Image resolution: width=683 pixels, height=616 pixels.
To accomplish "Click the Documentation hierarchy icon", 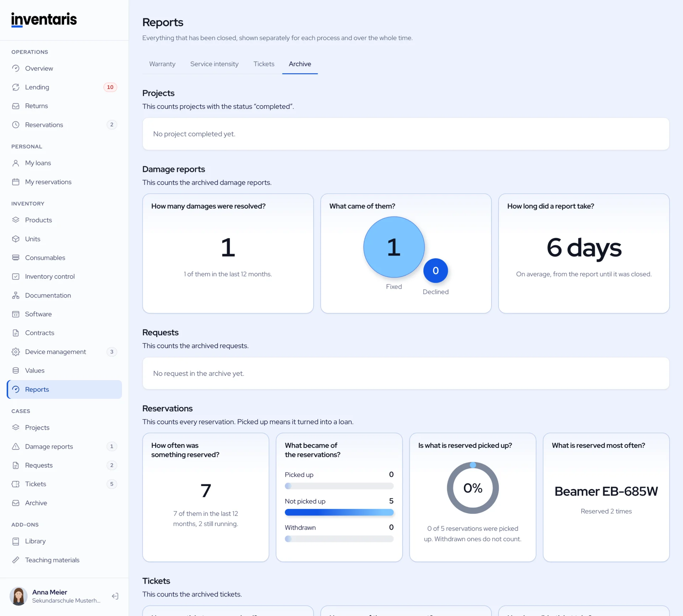I will pos(16,295).
